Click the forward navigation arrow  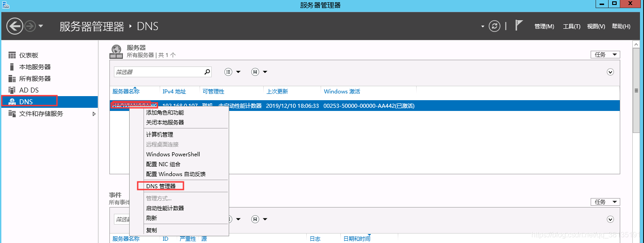[x=30, y=26]
